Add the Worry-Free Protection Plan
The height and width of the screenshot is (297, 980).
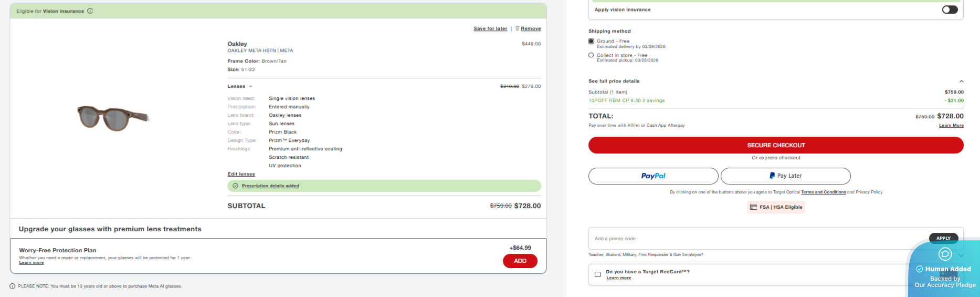click(x=520, y=261)
